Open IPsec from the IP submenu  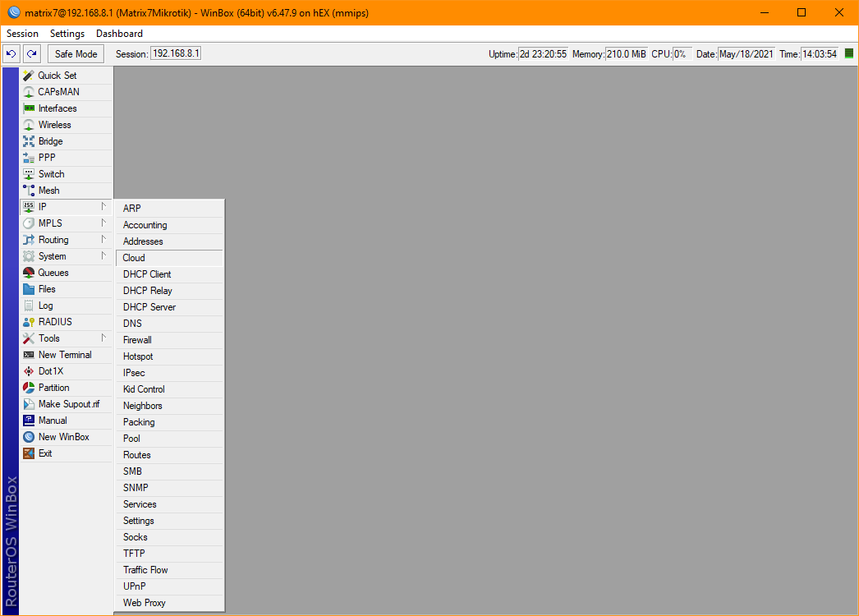169,373
